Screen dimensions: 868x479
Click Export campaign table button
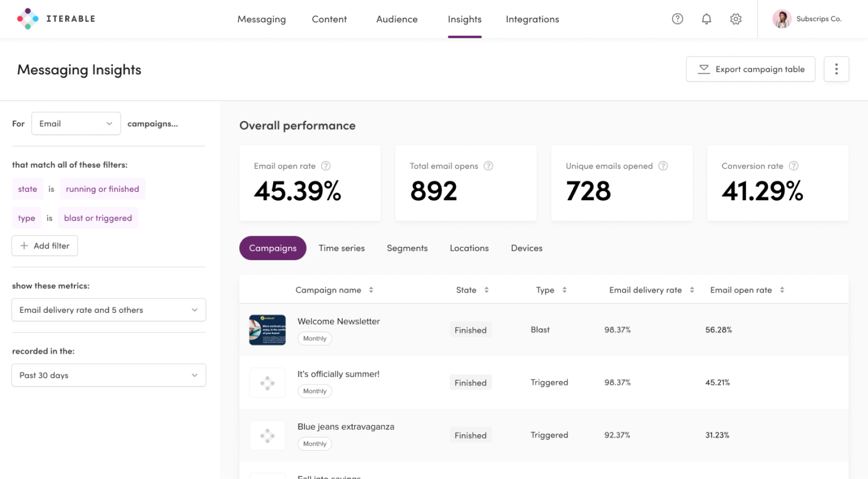point(750,69)
